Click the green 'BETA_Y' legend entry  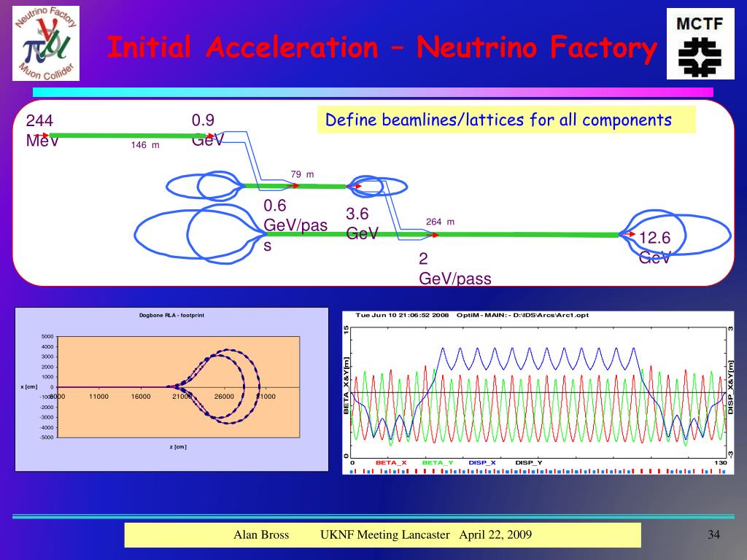[x=438, y=462]
